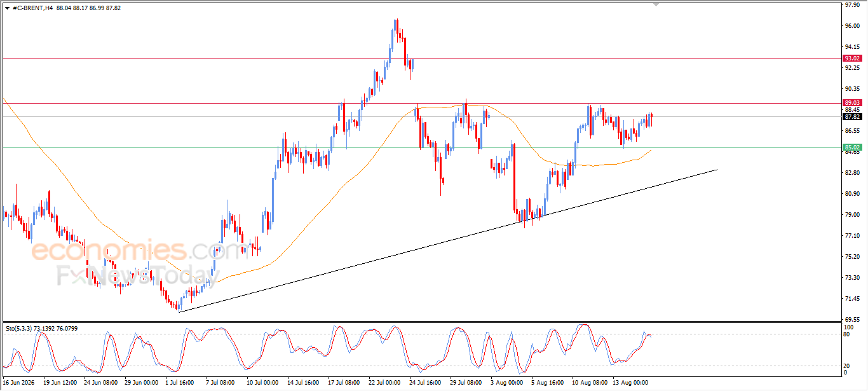Select the 89.03 red price label
This screenshot has width=868, height=391.
coord(851,103)
